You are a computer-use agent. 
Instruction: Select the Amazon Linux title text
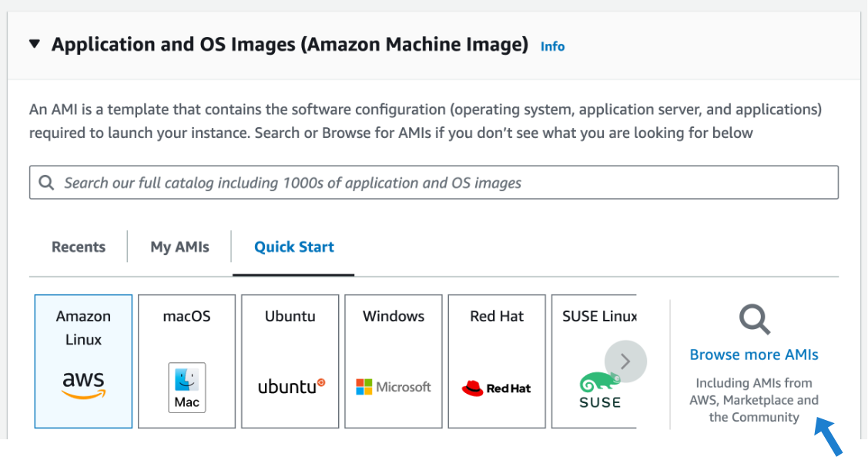83,328
